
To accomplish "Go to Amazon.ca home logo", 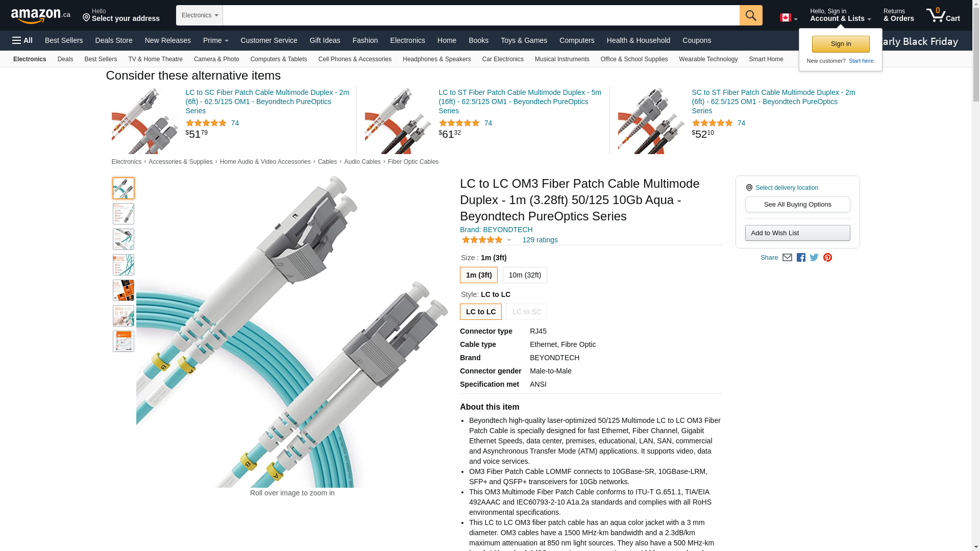I will (x=41, y=15).
